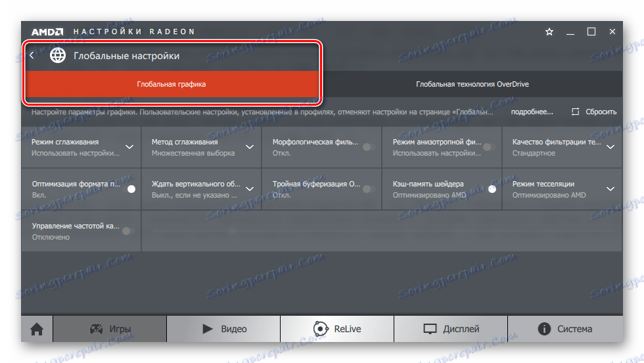Disable Оптимизация формата поверхности switch
The width and height of the screenshot is (644, 363).
tap(129, 189)
